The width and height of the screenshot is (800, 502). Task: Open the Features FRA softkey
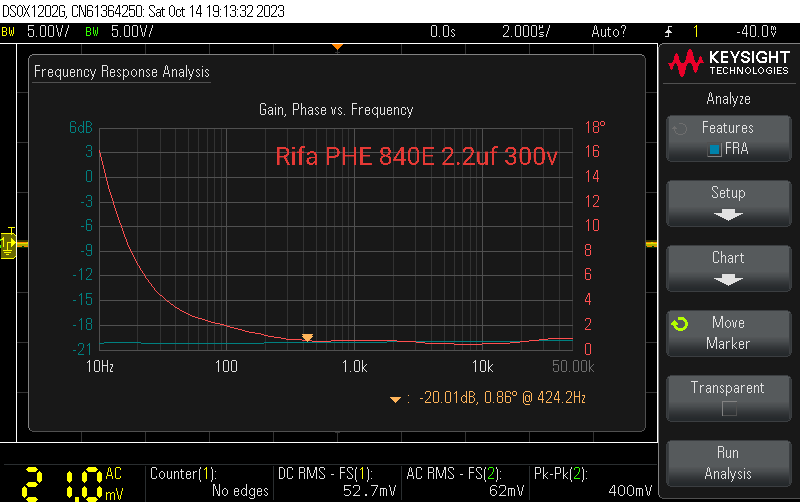tap(729, 138)
